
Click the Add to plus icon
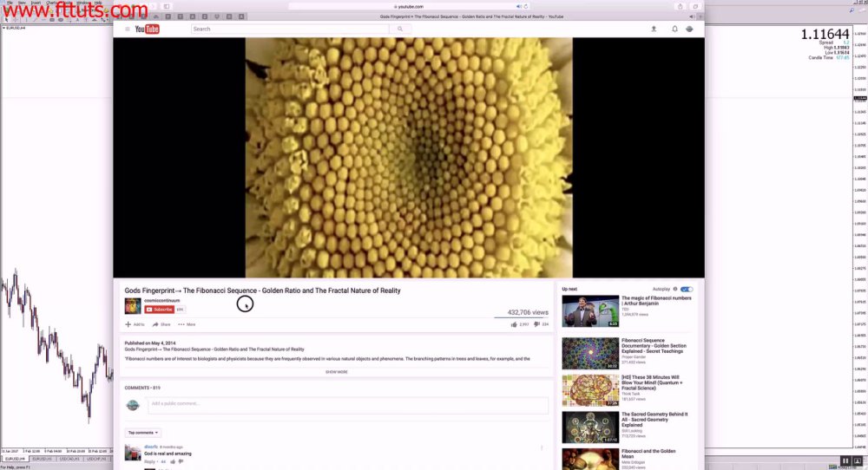click(x=128, y=324)
